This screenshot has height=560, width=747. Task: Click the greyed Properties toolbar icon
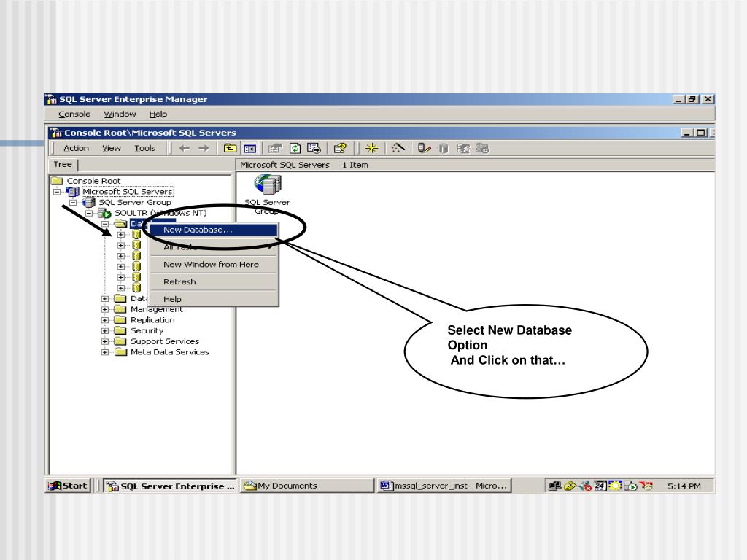tap(275, 149)
